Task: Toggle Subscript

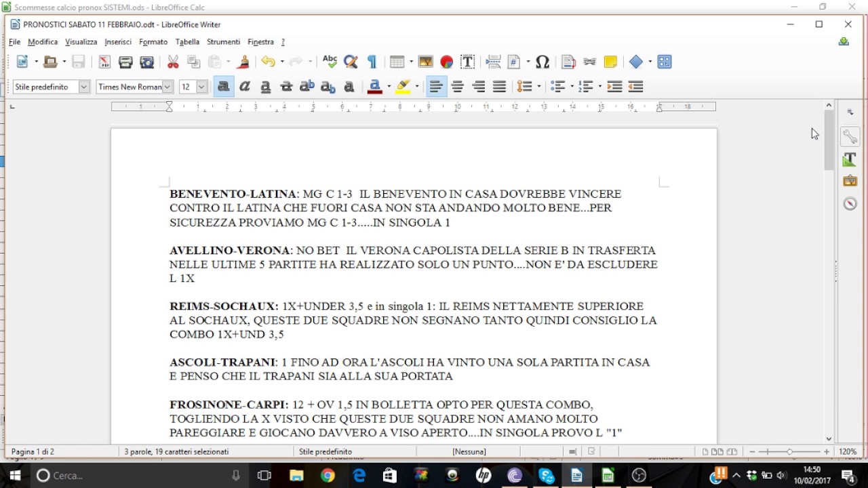Action: (328, 87)
